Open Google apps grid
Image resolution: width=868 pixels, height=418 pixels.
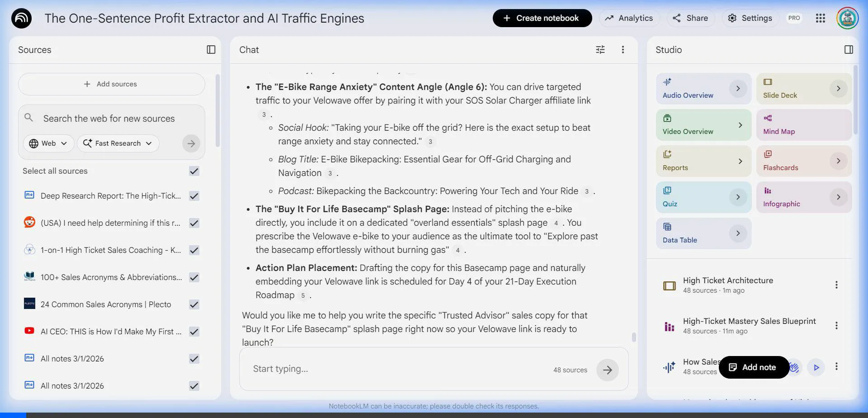(x=820, y=18)
